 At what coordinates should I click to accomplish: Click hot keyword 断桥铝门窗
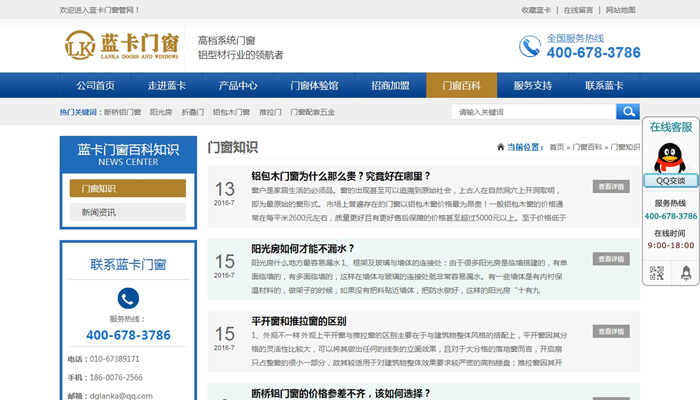(x=122, y=112)
